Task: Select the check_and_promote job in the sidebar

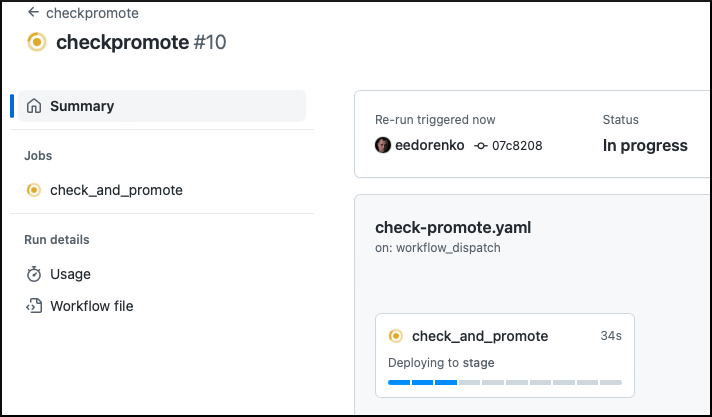Action: click(x=116, y=190)
